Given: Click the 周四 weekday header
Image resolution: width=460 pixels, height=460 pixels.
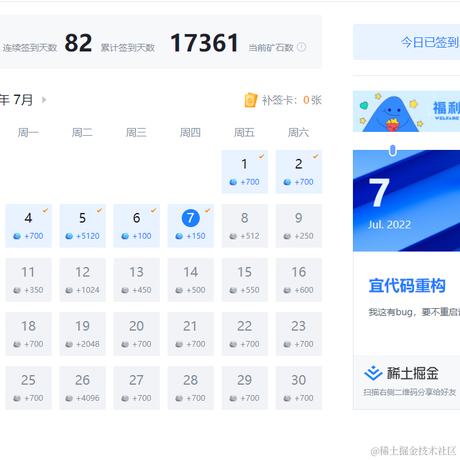Looking at the screenshot, I should [190, 133].
